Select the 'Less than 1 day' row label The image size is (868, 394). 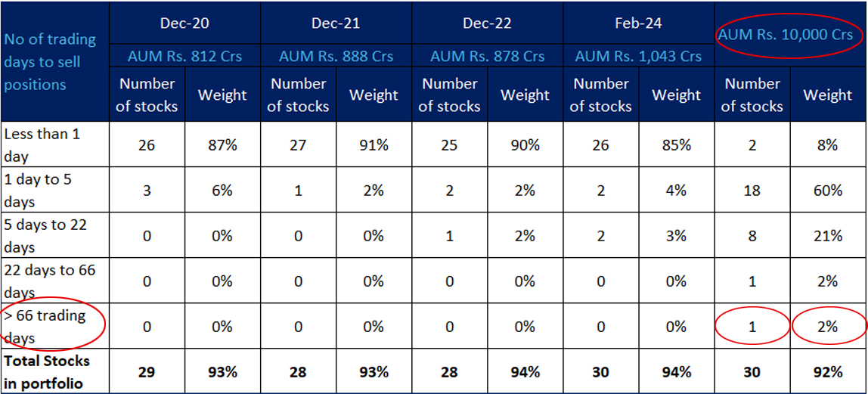coord(42,144)
